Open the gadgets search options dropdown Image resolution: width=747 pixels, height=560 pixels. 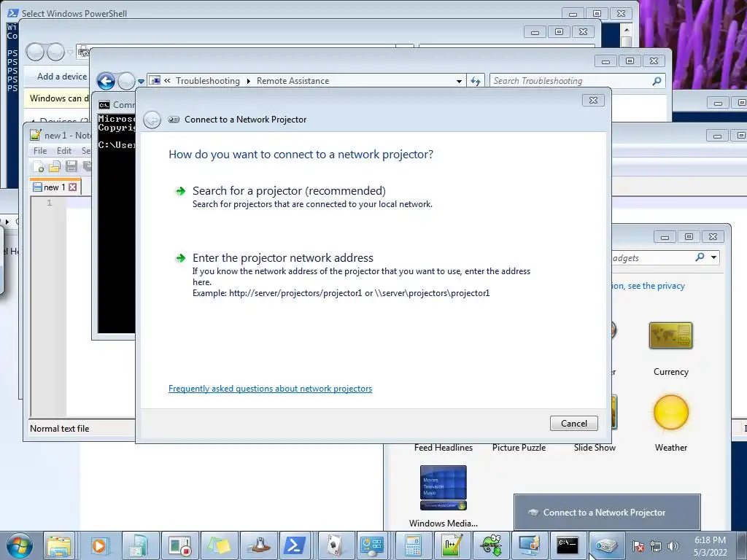[713, 257]
